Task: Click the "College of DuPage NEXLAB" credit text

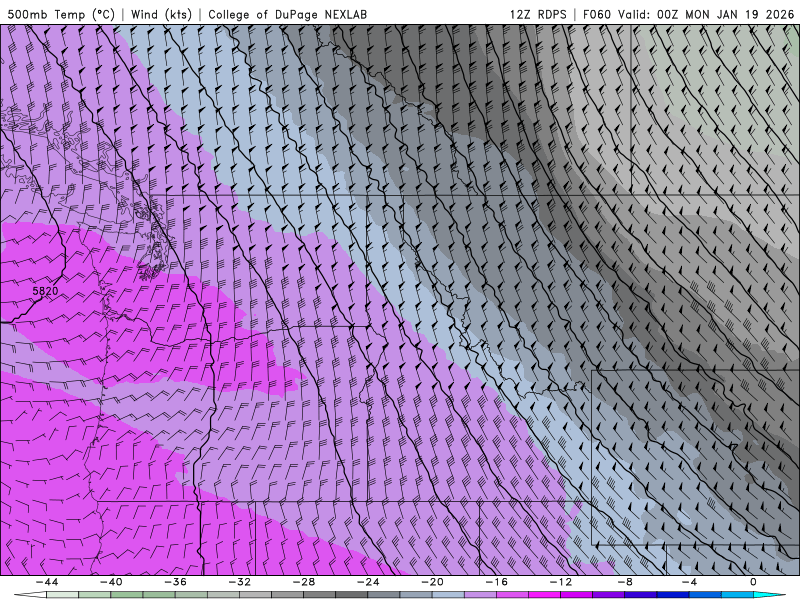Action: [287, 14]
